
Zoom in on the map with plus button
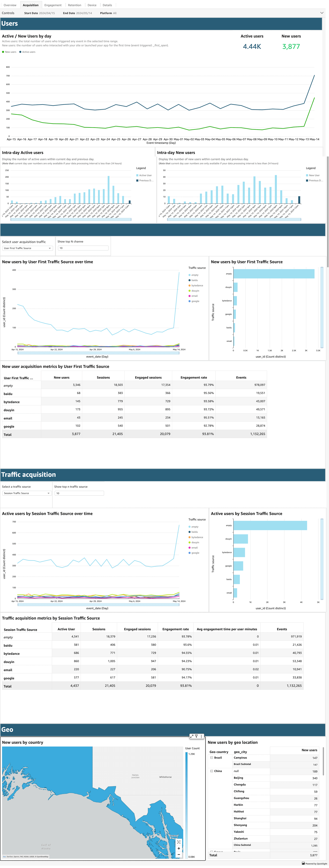click(179, 848)
